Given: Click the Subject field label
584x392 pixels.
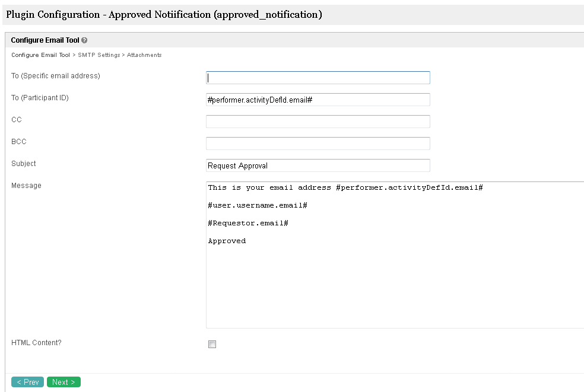Looking at the screenshot, I should (24, 164).
